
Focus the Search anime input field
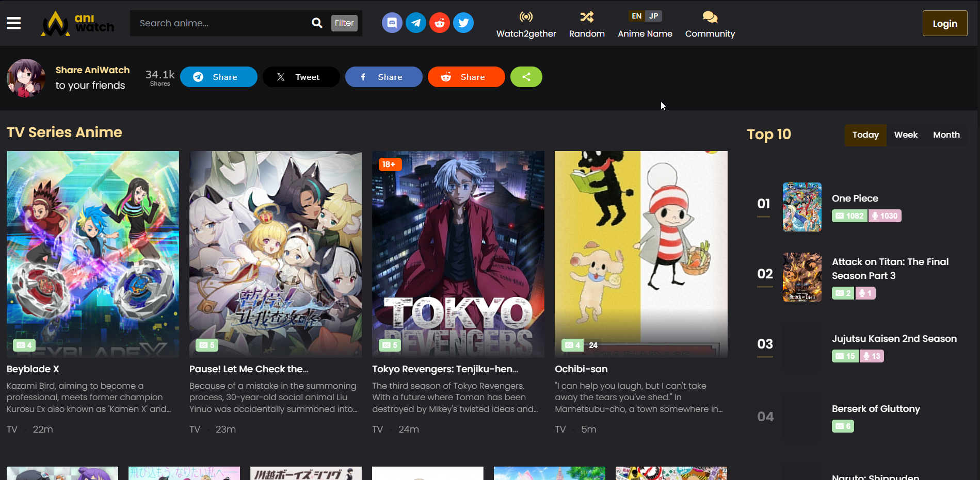click(221, 23)
